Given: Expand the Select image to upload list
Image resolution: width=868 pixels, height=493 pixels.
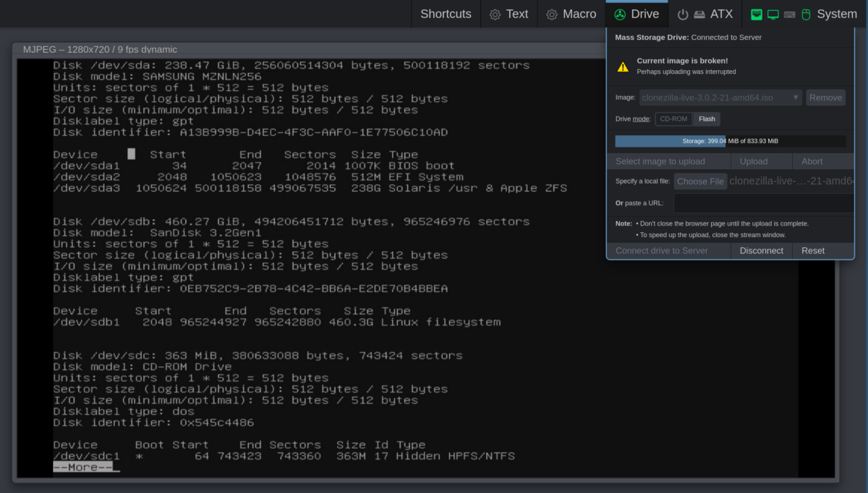Looking at the screenshot, I should [x=668, y=161].
